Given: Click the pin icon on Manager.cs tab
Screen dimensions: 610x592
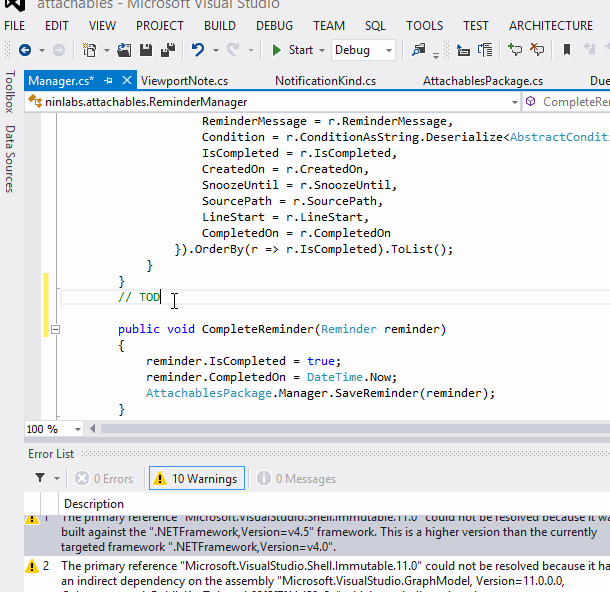Looking at the screenshot, I should [x=109, y=81].
